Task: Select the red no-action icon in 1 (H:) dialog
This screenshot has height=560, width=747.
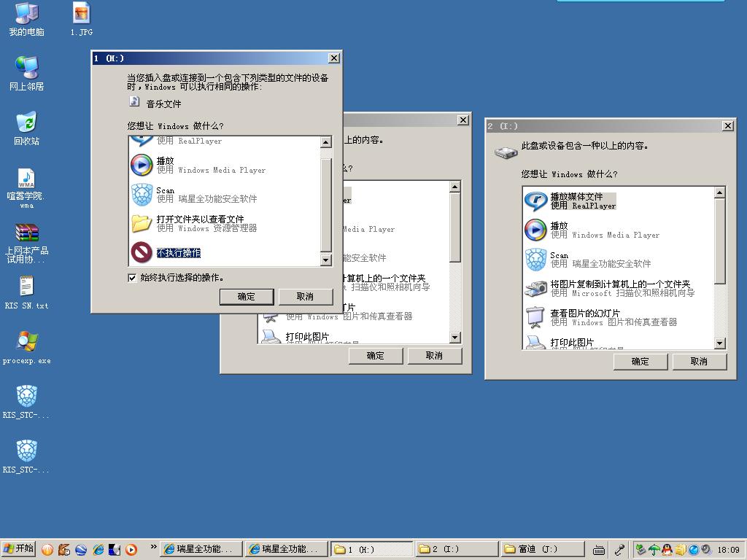Action: pos(142,252)
